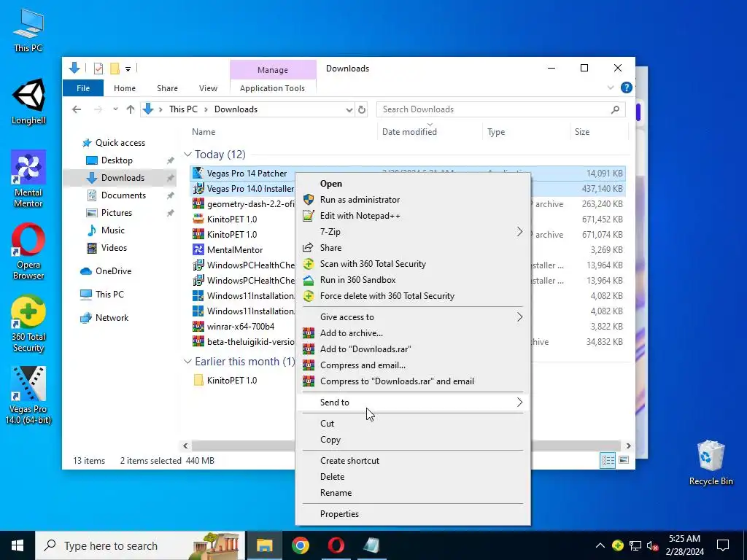Viewport: 747px width, 560px height.
Task: Unpin Downloads from Quick access
Action: pos(170,178)
